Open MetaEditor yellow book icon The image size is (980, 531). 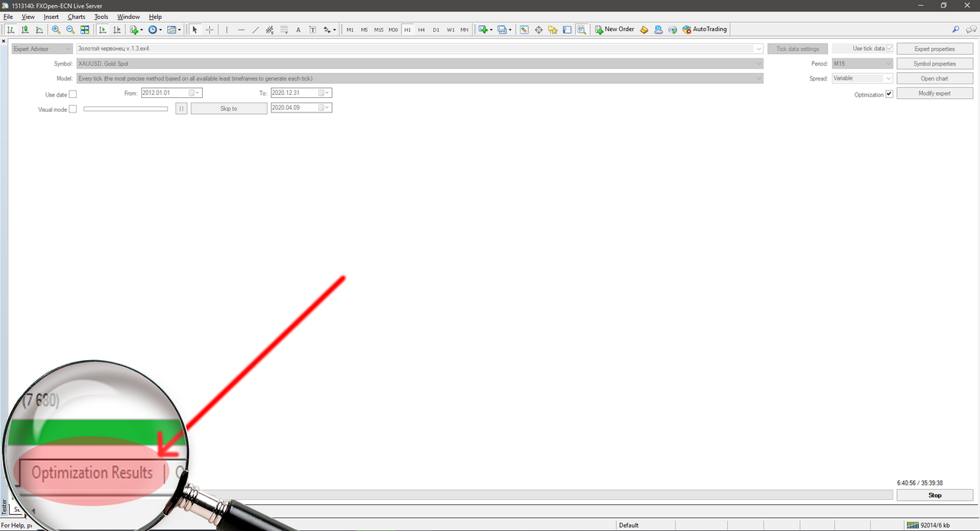pos(644,30)
